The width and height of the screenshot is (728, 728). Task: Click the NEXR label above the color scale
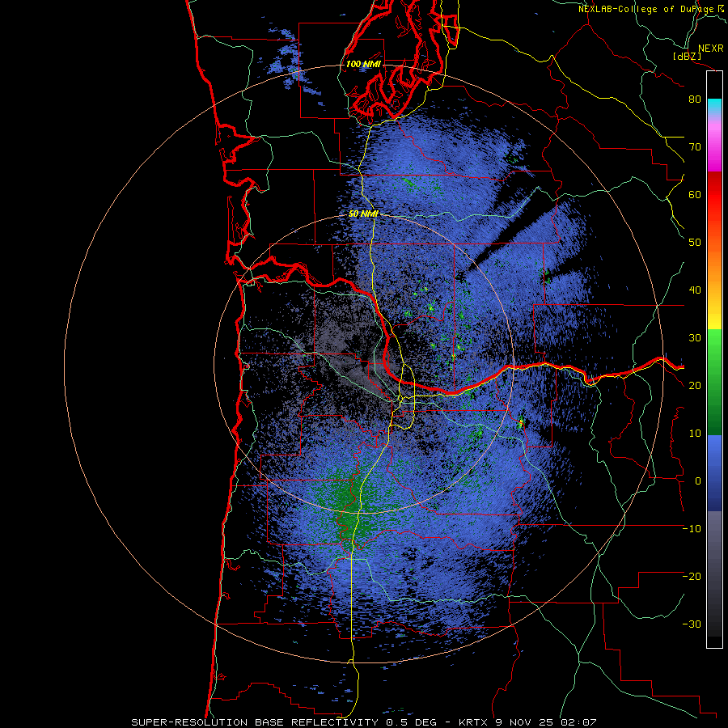tap(710, 49)
